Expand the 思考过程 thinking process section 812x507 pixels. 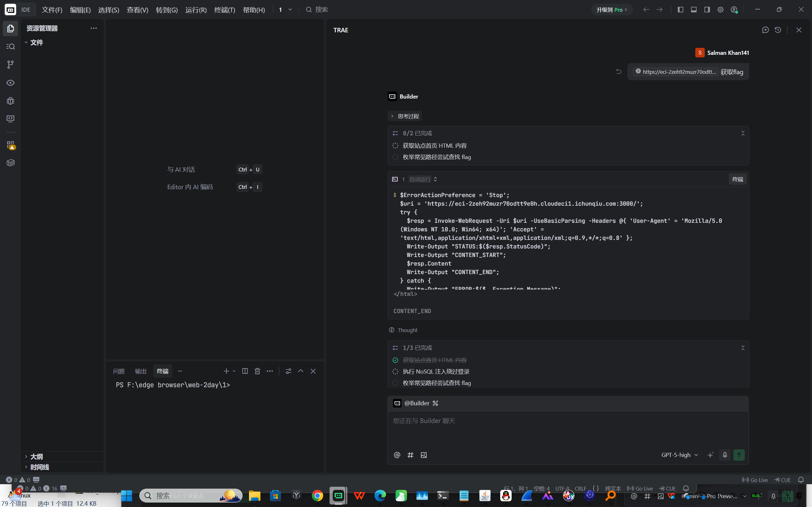(405, 116)
